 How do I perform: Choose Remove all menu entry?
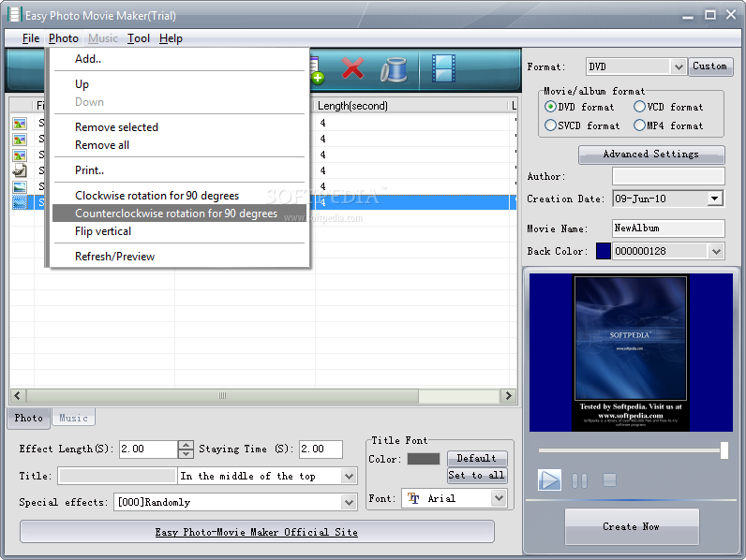point(179,145)
